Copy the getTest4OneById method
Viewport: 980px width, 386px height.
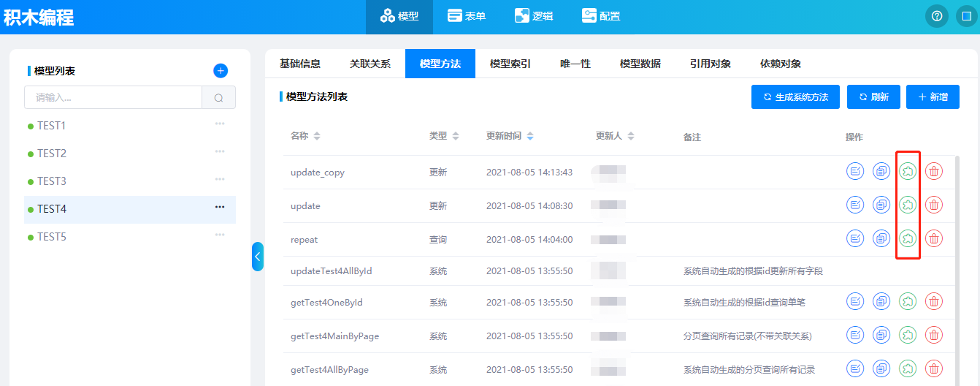tap(881, 301)
